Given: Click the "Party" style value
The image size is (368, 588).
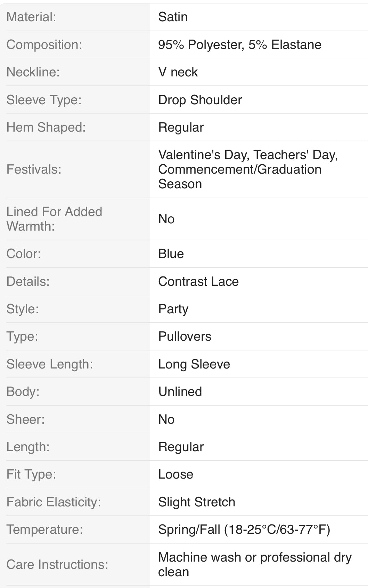Looking at the screenshot, I should [173, 309].
